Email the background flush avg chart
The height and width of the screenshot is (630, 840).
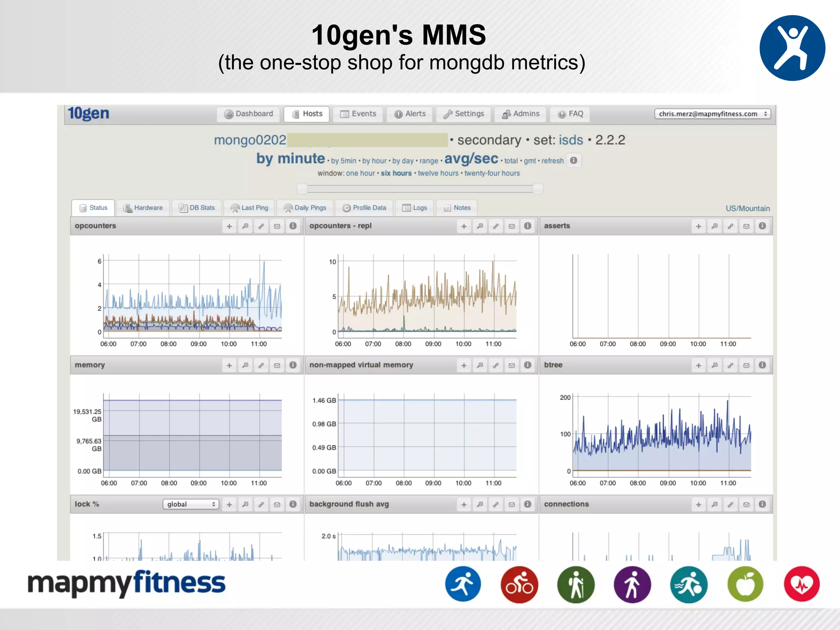tap(512, 504)
